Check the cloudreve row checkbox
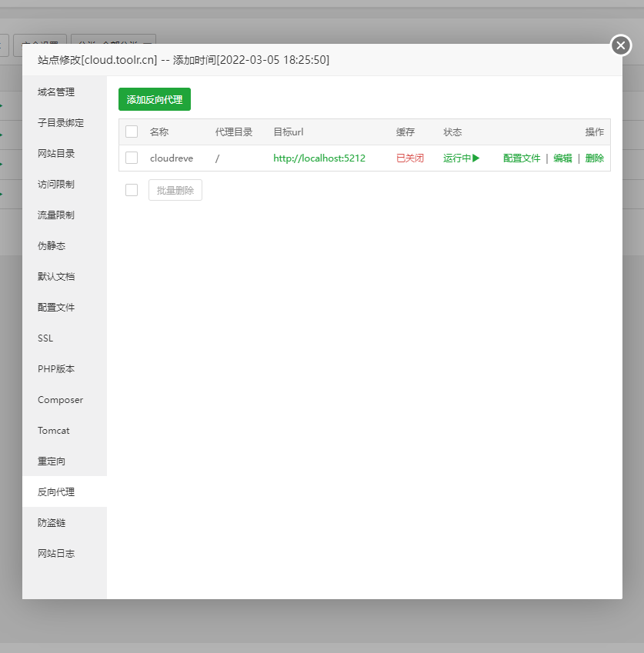644x653 pixels. tap(132, 158)
